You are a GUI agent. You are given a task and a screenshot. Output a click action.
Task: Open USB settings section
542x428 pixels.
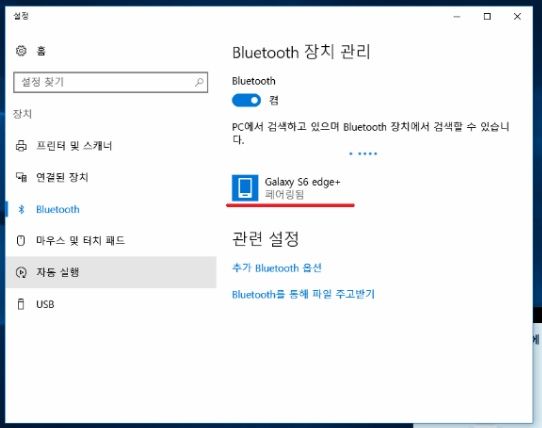pos(45,304)
